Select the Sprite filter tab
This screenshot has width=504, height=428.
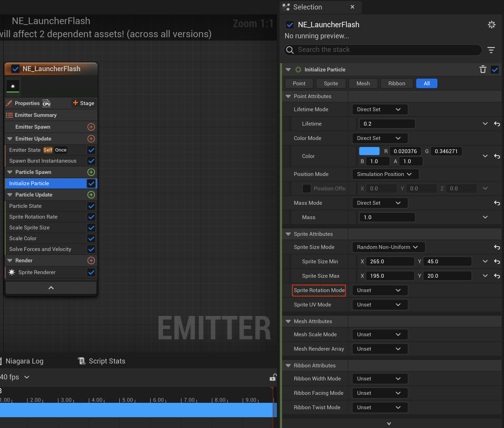pyautogui.click(x=331, y=83)
